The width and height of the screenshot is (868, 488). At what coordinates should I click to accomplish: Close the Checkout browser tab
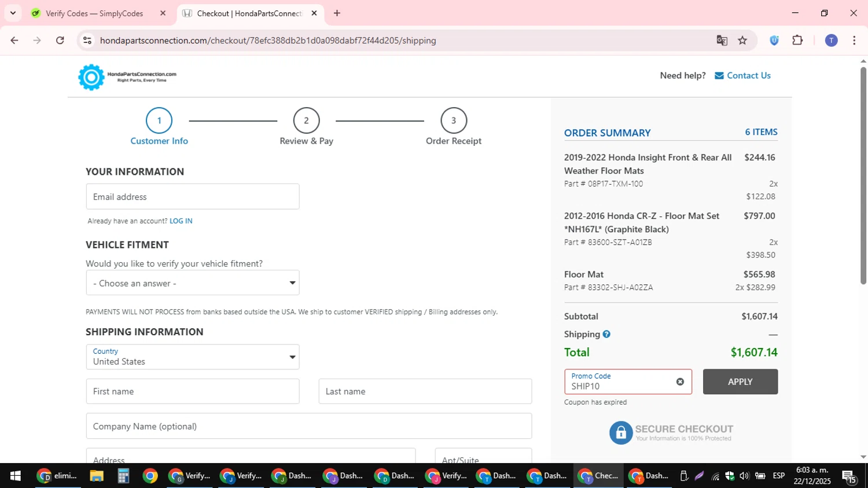(314, 13)
